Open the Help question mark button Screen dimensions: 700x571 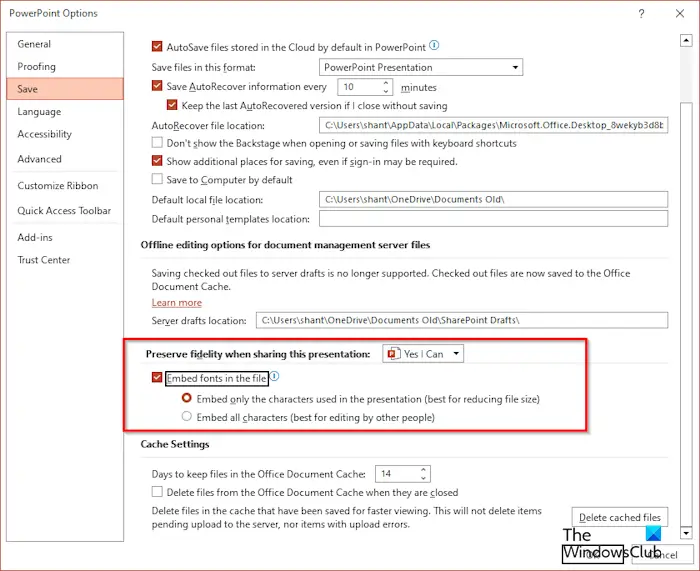641,13
